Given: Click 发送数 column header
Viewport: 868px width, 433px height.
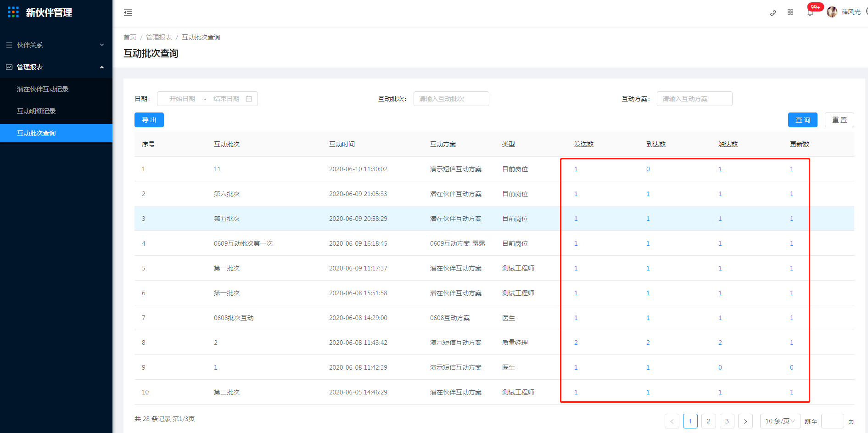Looking at the screenshot, I should click(584, 144).
